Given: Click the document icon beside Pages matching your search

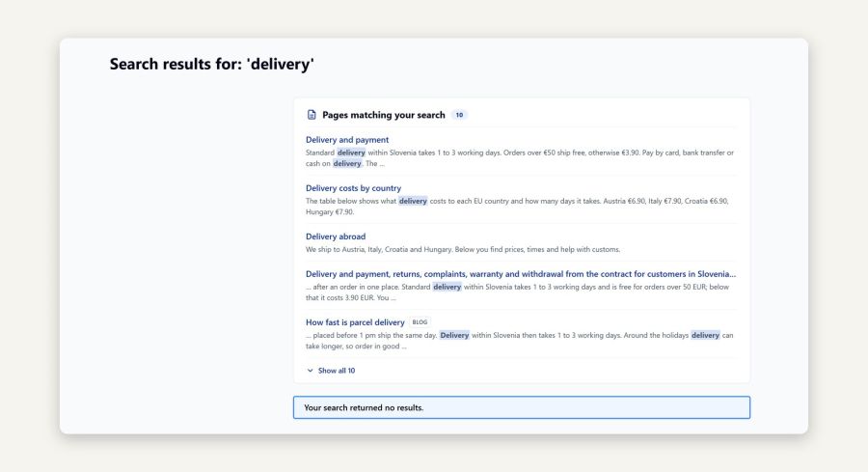Looking at the screenshot, I should coord(312,115).
